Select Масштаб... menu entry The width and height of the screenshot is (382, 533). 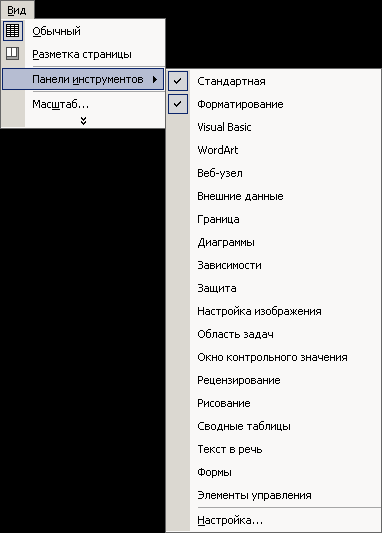point(83,104)
